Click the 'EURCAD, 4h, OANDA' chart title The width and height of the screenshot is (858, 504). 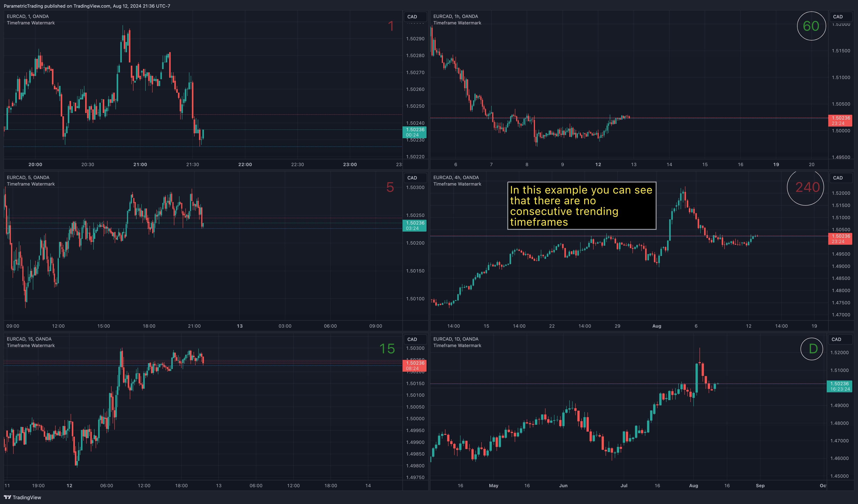tap(456, 177)
